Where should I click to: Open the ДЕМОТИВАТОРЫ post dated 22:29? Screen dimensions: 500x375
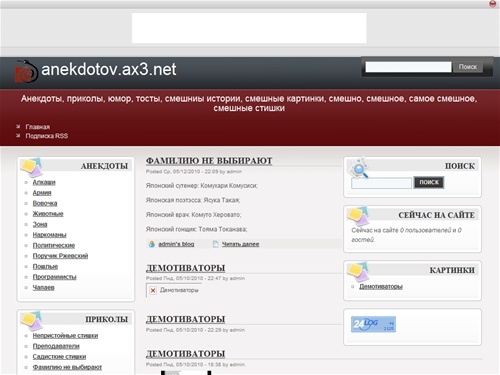[185, 319]
